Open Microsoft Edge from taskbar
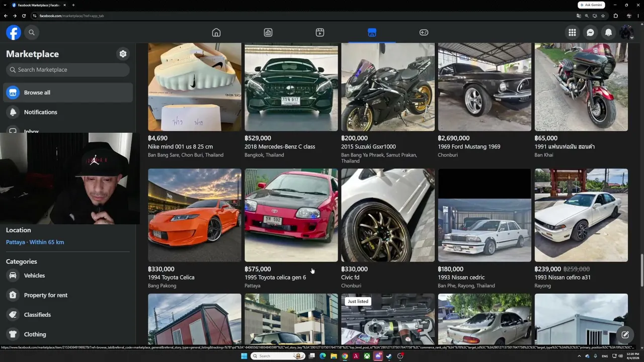 pos(323,356)
